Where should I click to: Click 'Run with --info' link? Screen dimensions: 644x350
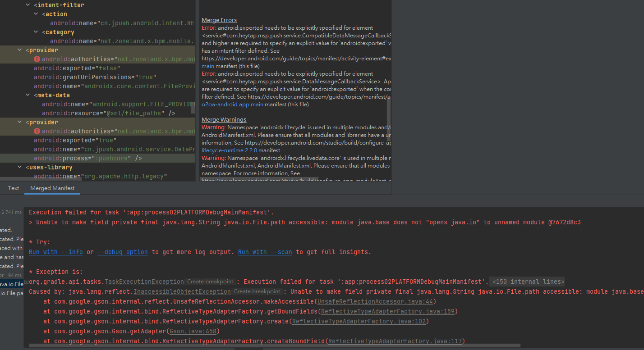[55, 252]
